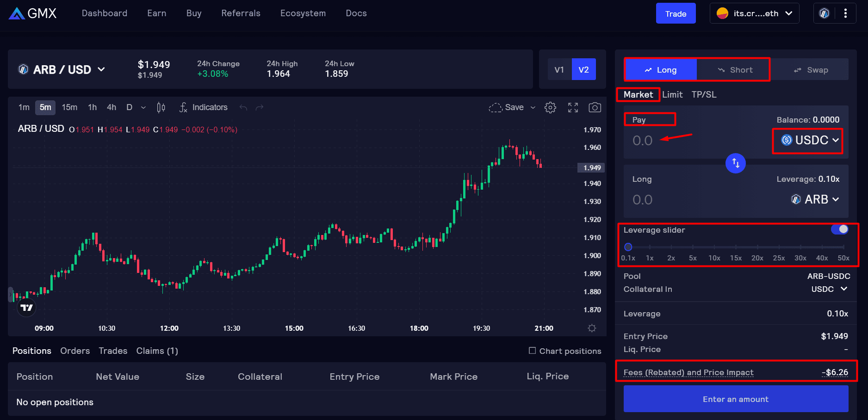Image resolution: width=868 pixels, height=420 pixels.
Task: Click the Leverage: 0.10x text
Action: (x=808, y=179)
